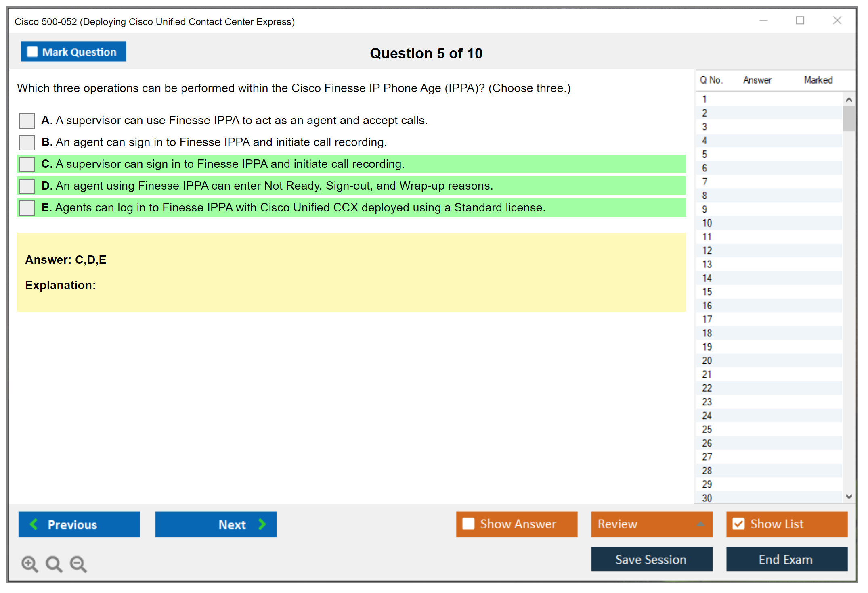Maximize the exam window

click(x=800, y=21)
